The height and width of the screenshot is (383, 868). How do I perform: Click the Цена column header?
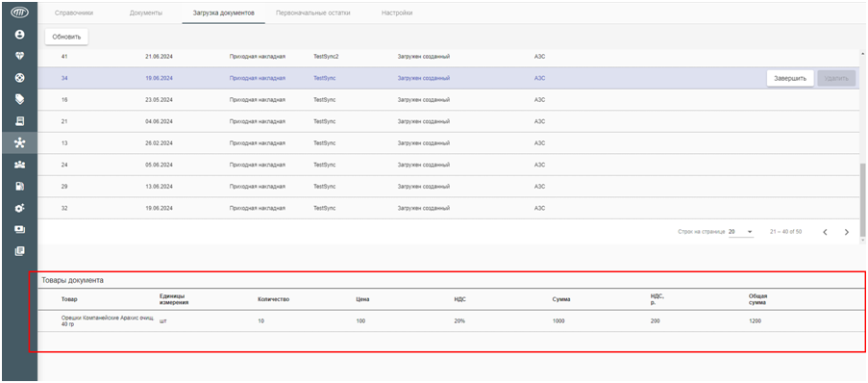click(362, 299)
